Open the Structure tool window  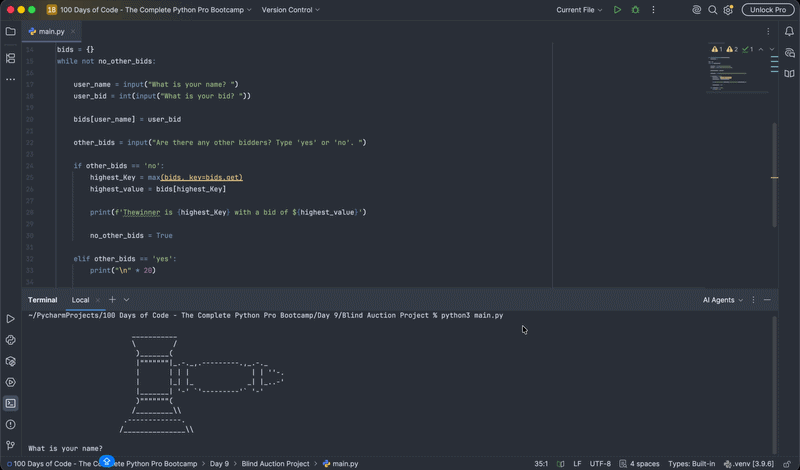coord(10,58)
